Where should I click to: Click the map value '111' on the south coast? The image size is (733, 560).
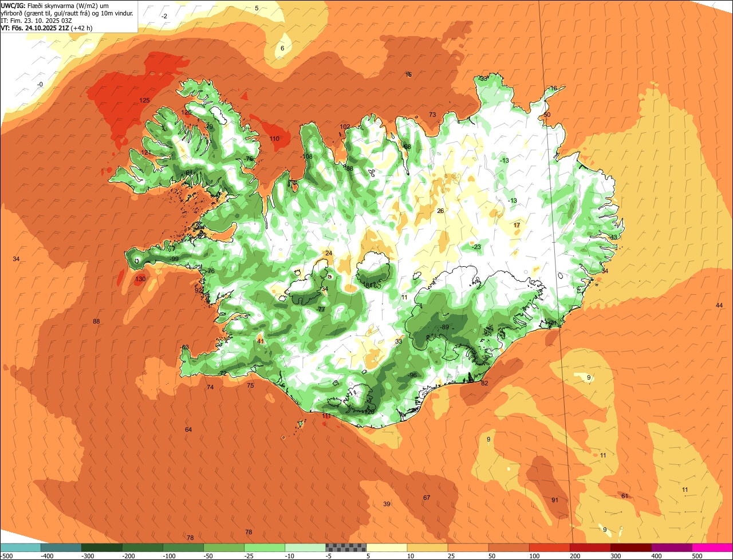(x=326, y=416)
